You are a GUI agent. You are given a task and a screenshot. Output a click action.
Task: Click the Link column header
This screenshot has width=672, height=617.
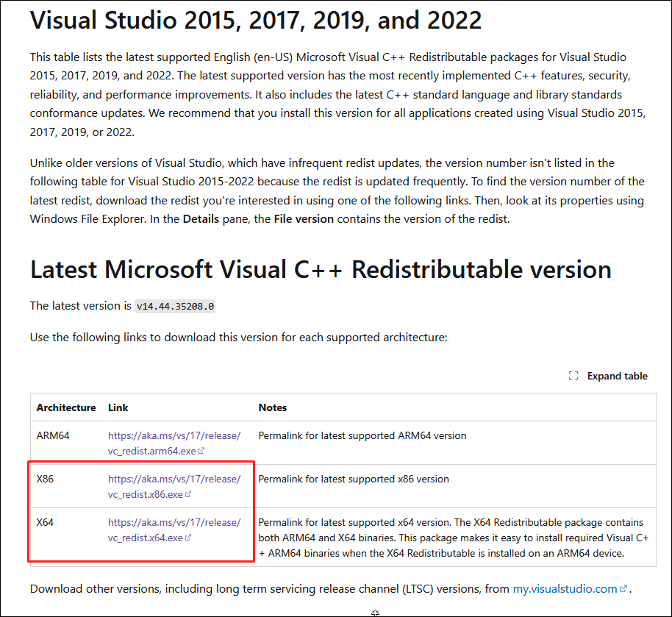[118, 407]
